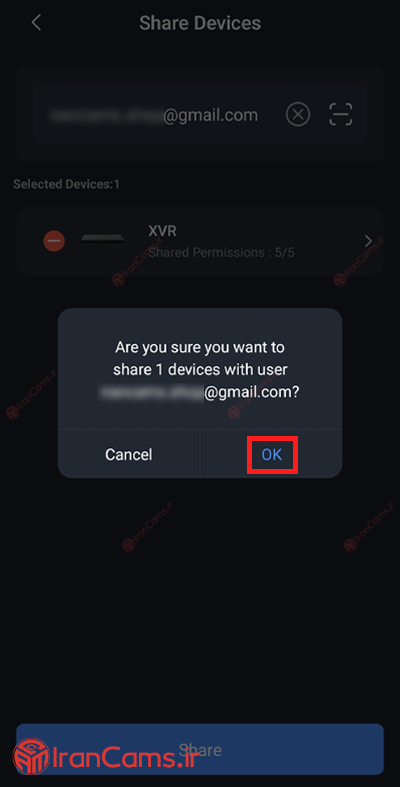Click the Share Devices page title
Image resolution: width=400 pixels, height=787 pixels.
click(200, 23)
